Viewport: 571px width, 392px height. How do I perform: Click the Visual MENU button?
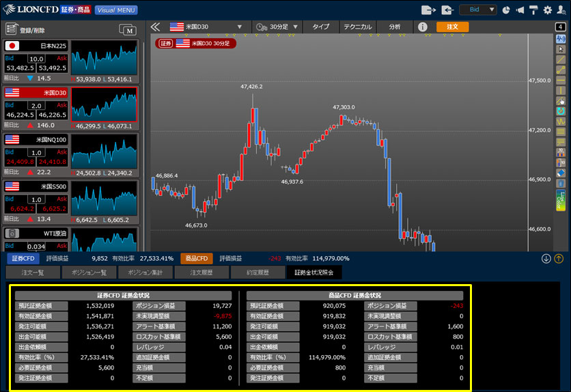click(115, 10)
